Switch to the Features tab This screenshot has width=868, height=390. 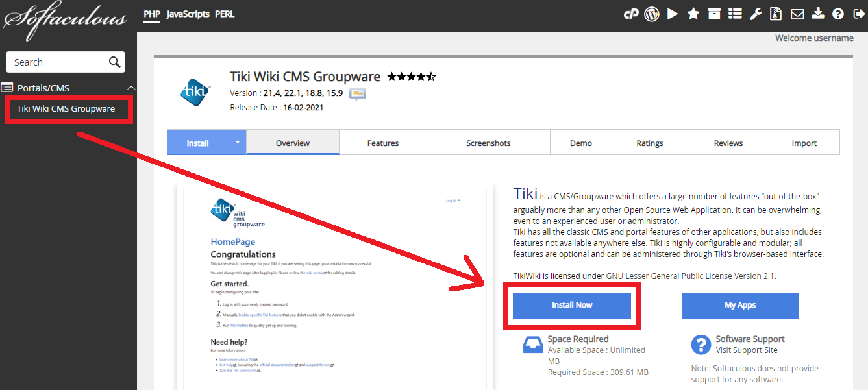[x=382, y=143]
